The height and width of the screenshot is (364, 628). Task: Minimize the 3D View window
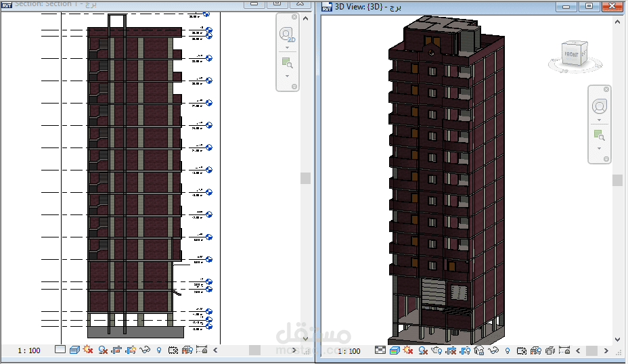(566, 6)
